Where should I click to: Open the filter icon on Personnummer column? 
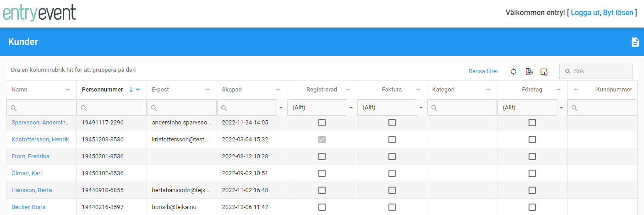tap(138, 90)
